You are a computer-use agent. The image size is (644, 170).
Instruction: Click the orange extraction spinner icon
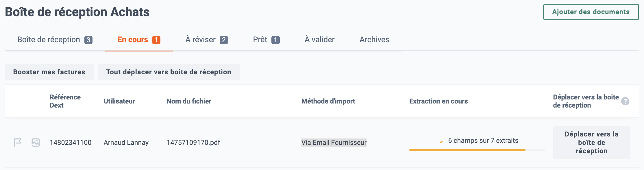(x=441, y=142)
